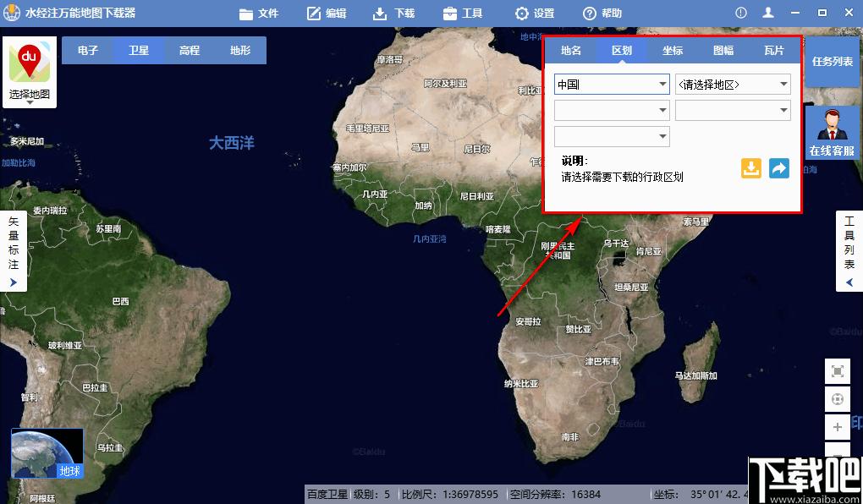
Task: Click the 选择地图 Baidu map source icon
Action: point(30,63)
